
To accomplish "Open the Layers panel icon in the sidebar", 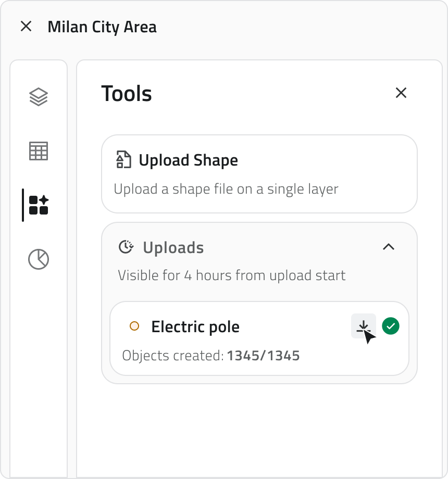I will click(x=39, y=96).
